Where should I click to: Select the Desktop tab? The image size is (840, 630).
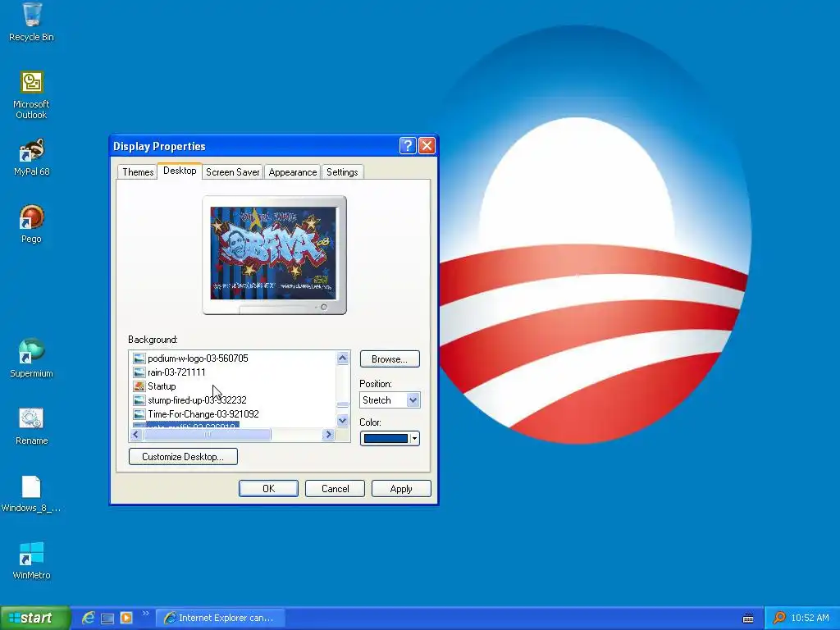tap(180, 171)
